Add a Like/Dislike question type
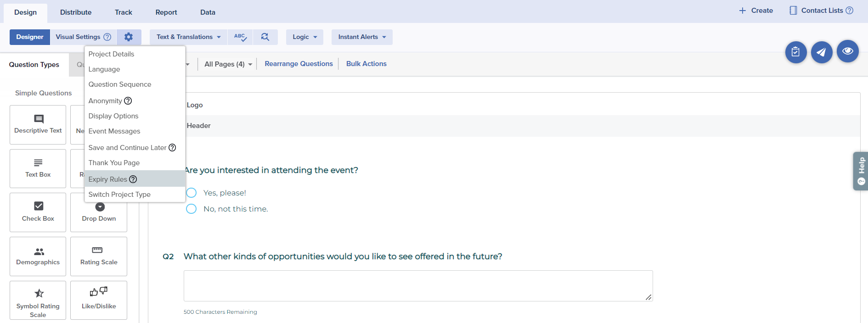This screenshot has height=323, width=868. click(99, 300)
